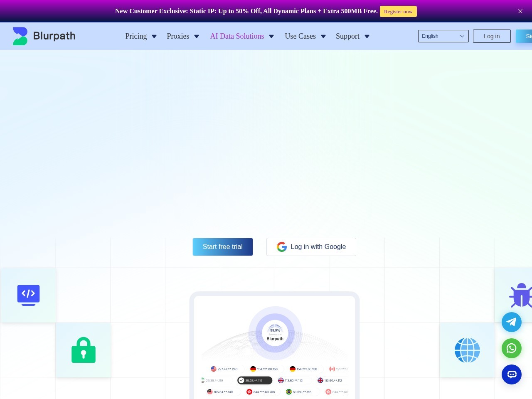Screen dimensions: 532x399
Task: Open the Proxies menu
Action: (x=178, y=36)
